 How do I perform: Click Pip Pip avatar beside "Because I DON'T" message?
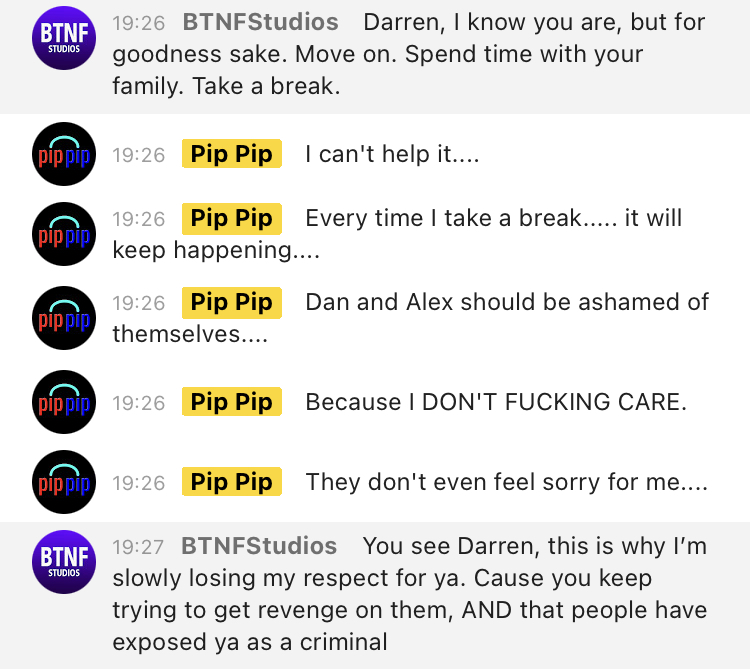click(64, 402)
